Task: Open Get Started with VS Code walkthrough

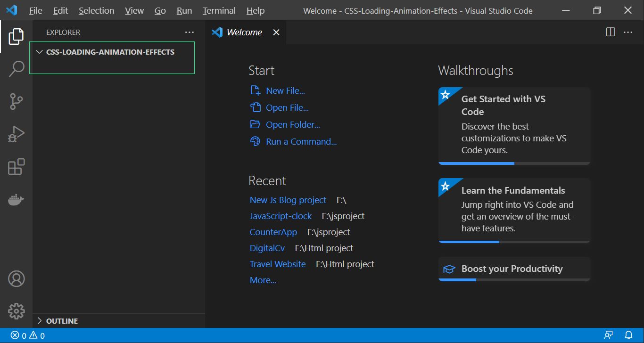Action: click(x=514, y=126)
